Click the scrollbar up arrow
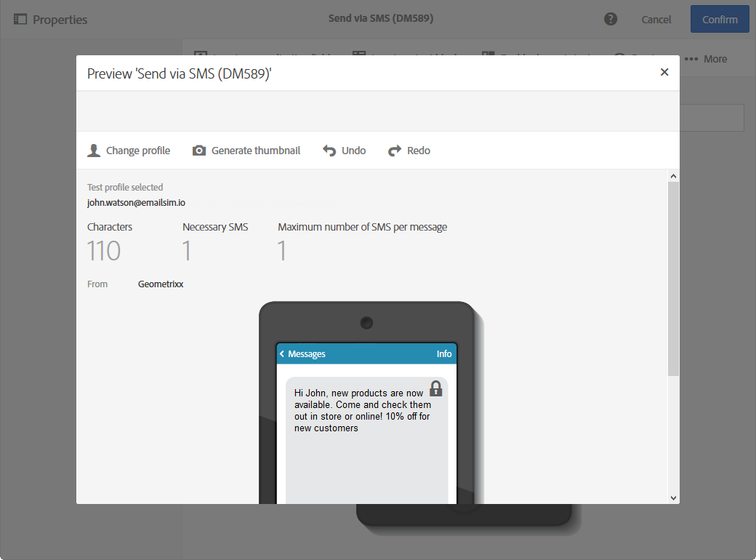Screen dimensions: 756x560 click(x=674, y=176)
